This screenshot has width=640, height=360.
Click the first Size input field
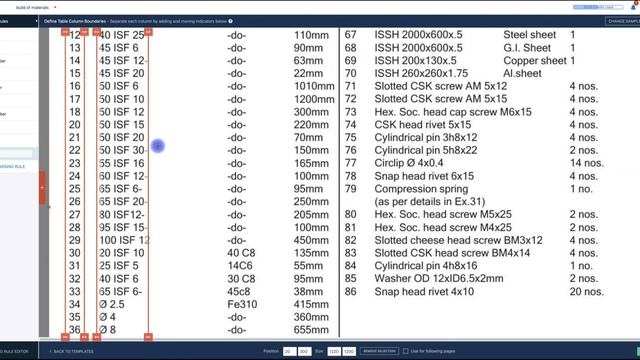point(334,351)
